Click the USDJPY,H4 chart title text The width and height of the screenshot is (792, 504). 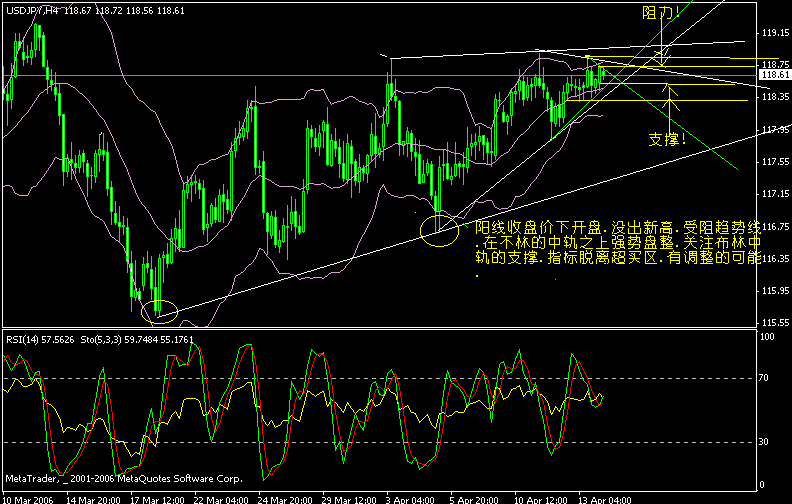(32, 11)
